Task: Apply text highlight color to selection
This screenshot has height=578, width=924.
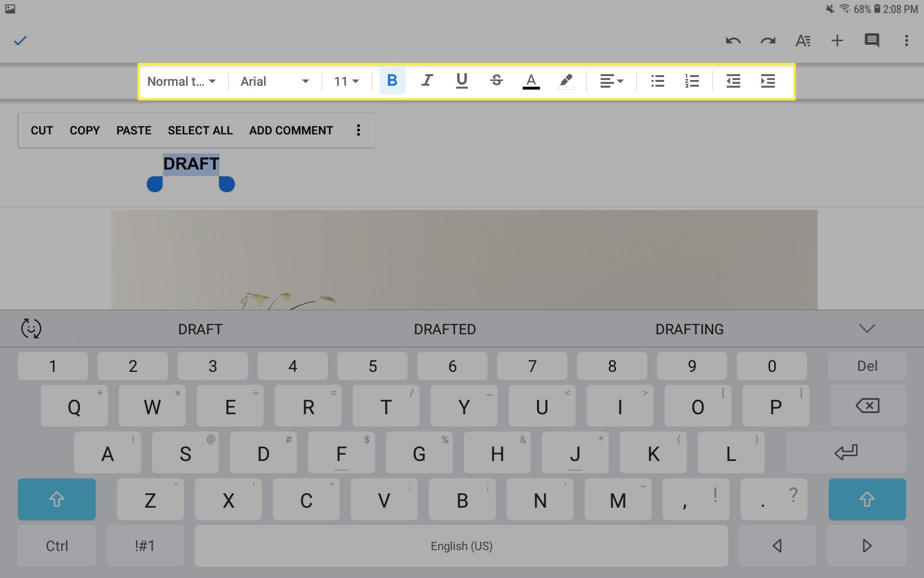Action: pos(565,80)
